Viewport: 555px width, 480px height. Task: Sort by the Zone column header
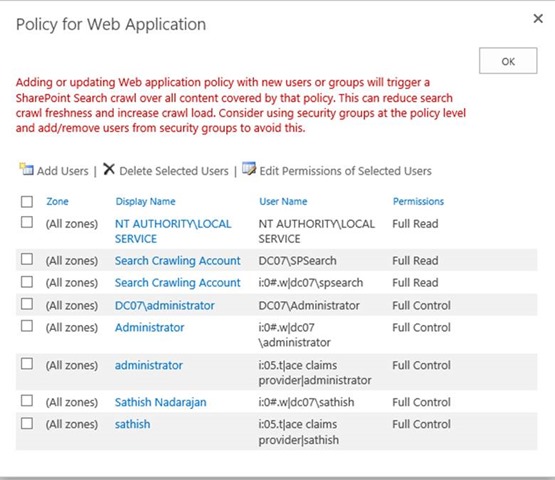(57, 201)
